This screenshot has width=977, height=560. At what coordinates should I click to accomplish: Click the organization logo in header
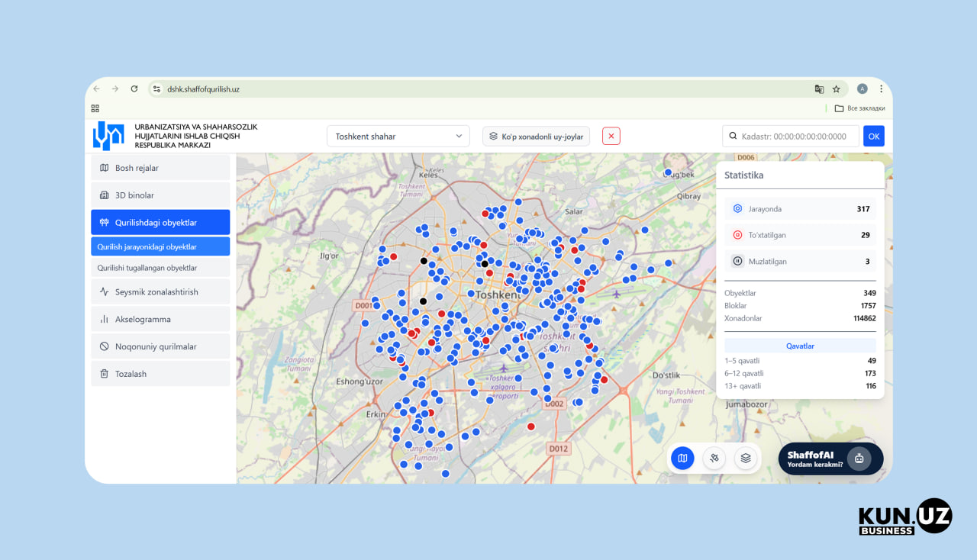tap(108, 136)
